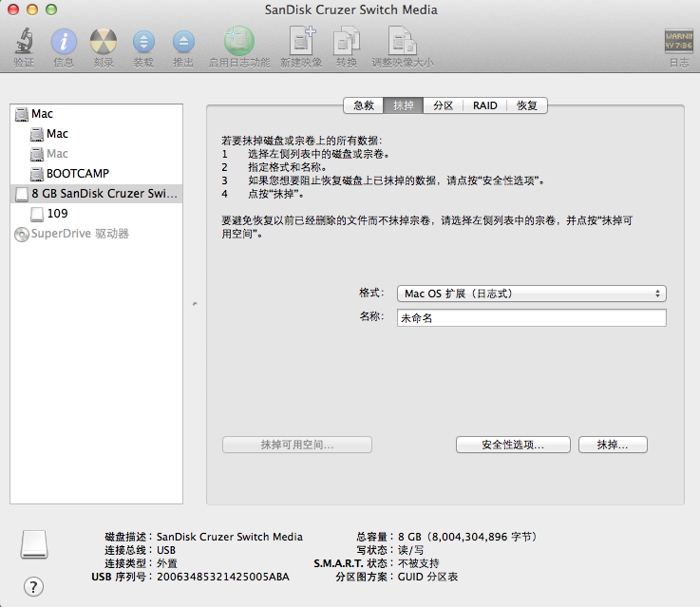This screenshot has height=607, width=700.
Task: Switch to the Partition (分区) tab
Action: coord(443,105)
